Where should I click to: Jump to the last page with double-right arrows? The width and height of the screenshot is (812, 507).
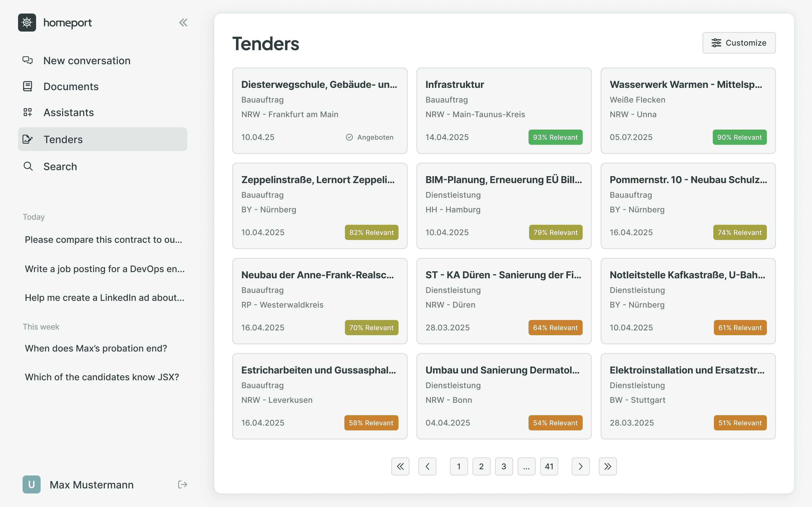(608, 466)
